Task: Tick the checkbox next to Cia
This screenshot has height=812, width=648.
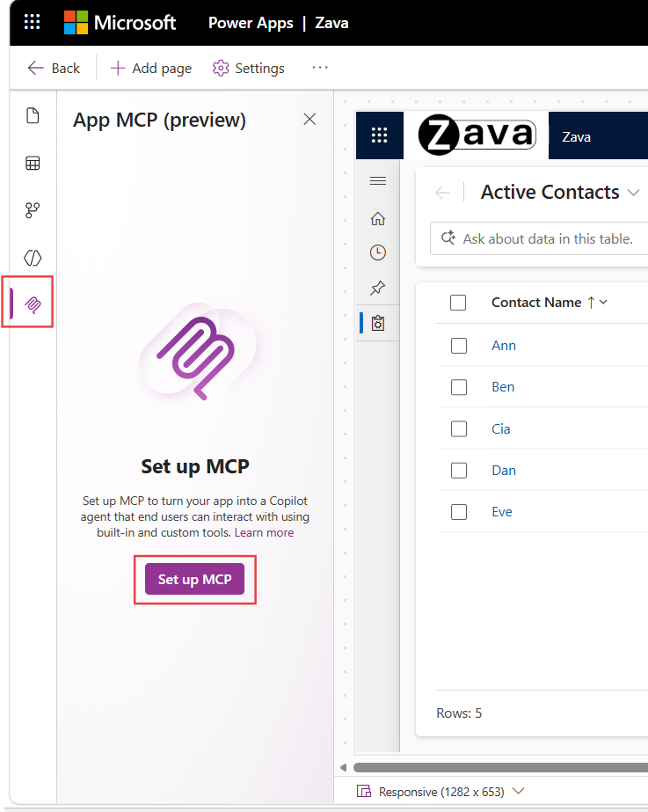Action: [459, 428]
